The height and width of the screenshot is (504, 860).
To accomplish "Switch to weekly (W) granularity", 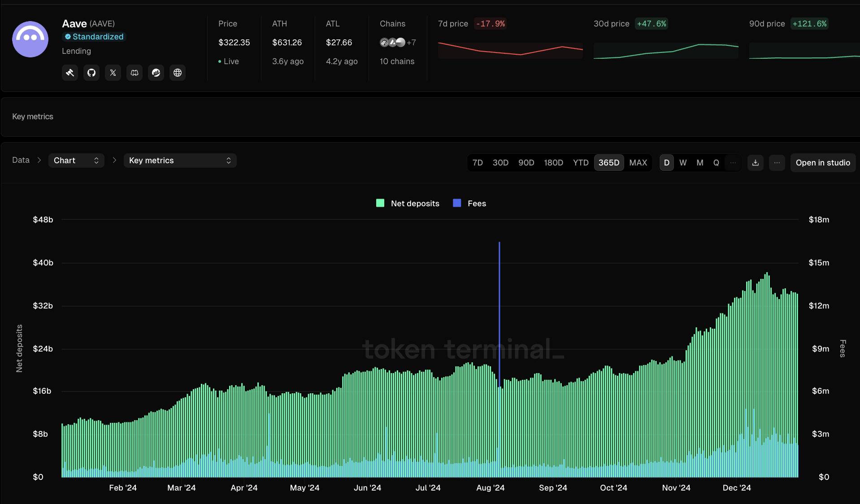I will (683, 163).
